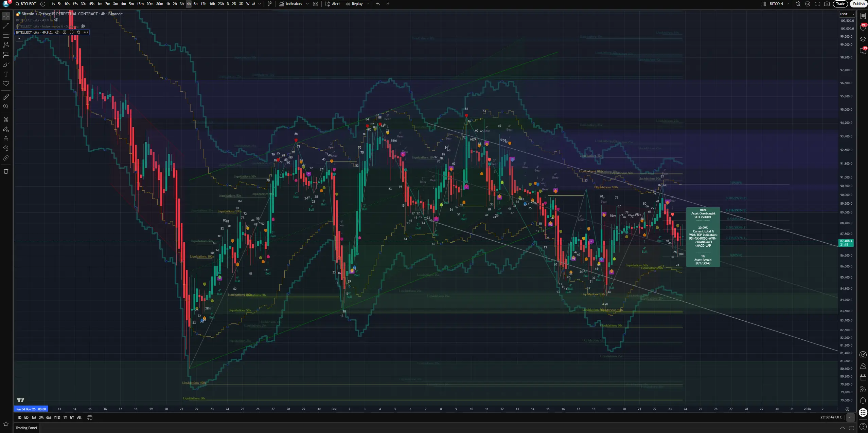This screenshot has height=433, width=868.
Task: Select the trend line drawing tool
Action: click(x=6, y=26)
